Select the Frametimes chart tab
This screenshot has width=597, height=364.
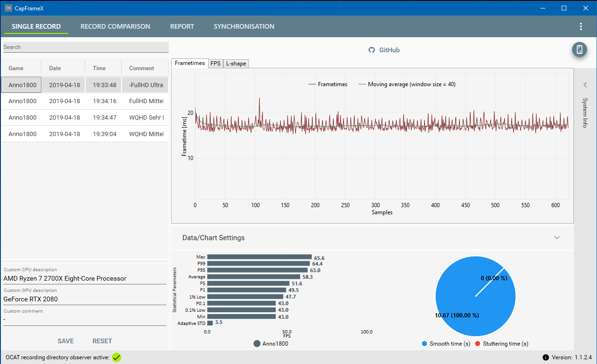click(x=190, y=63)
